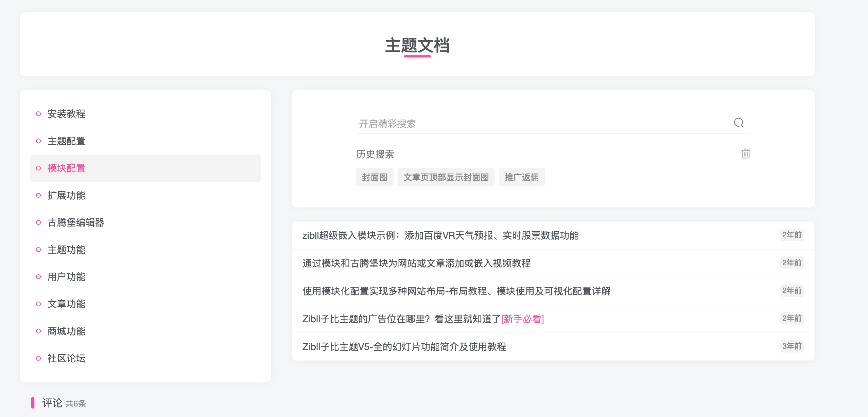The image size is (868, 417).
Task: Open the embedded video tutorial article
Action: [x=417, y=263]
